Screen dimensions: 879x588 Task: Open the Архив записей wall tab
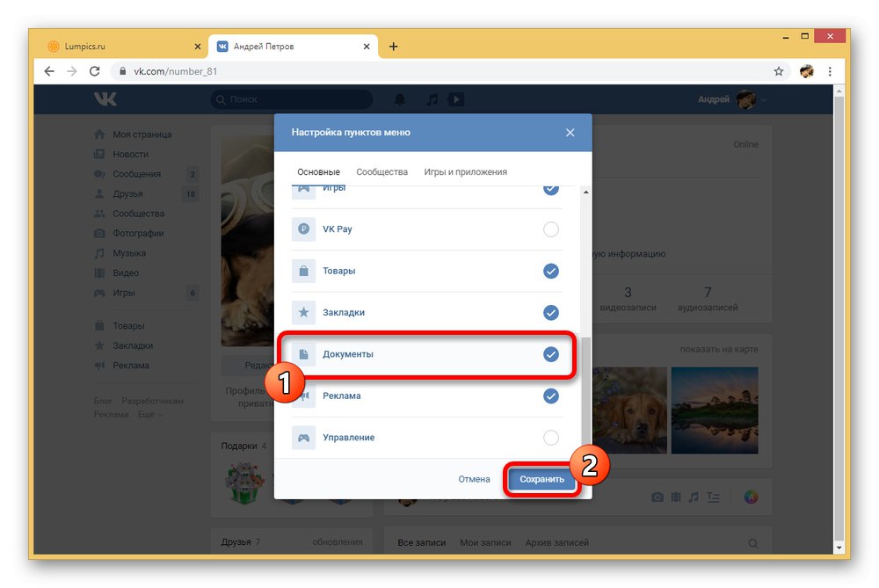pos(556,542)
